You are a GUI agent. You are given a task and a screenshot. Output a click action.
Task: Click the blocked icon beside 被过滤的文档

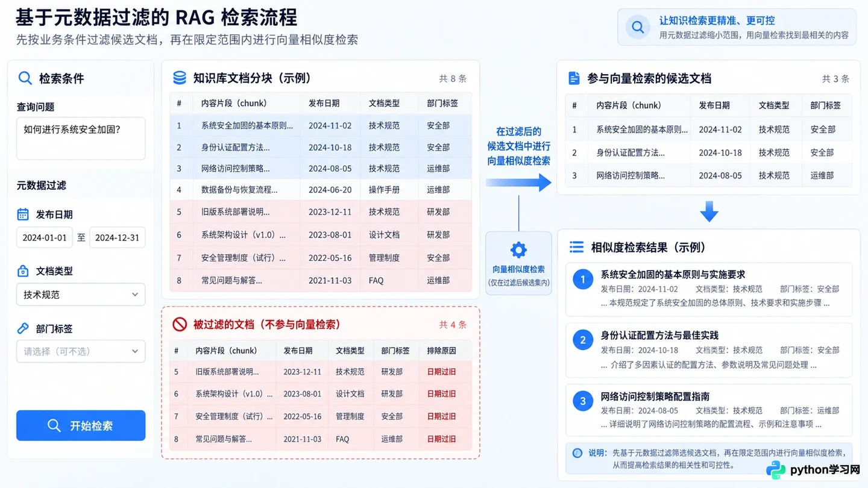point(180,325)
